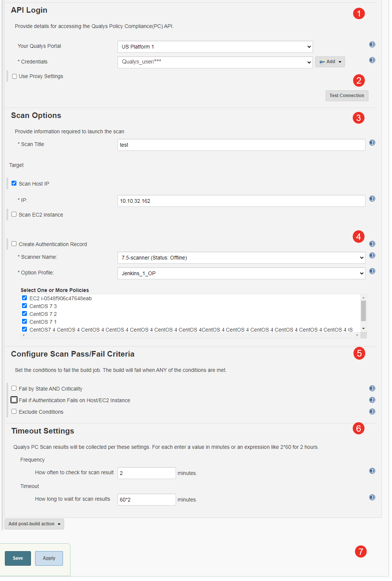Focus the Scan Title input field

point(241,145)
